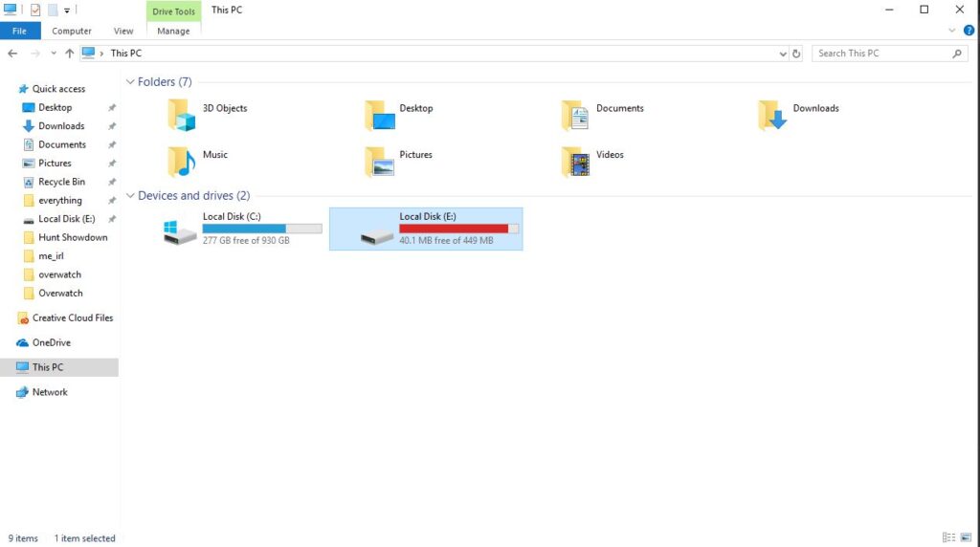Click the refresh button beside address bar

point(796,54)
